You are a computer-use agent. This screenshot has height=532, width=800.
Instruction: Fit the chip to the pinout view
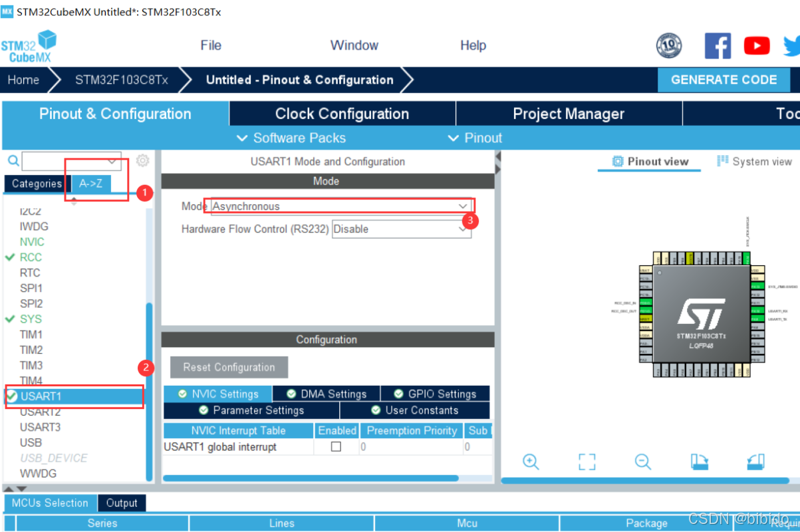coord(587,462)
